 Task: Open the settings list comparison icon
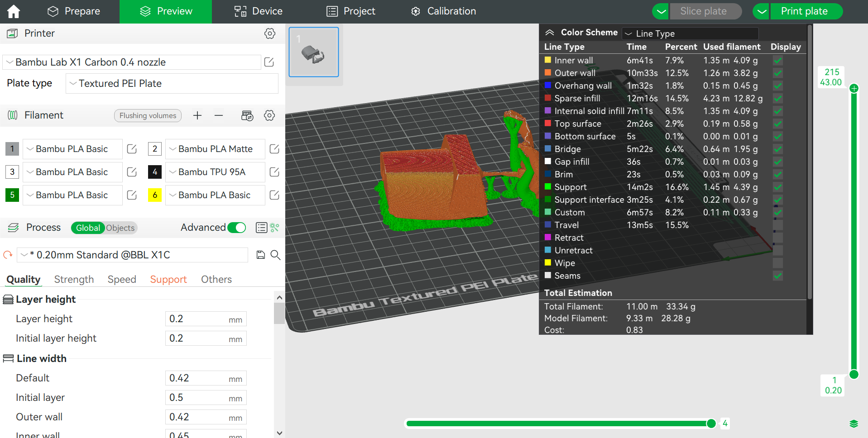click(261, 228)
